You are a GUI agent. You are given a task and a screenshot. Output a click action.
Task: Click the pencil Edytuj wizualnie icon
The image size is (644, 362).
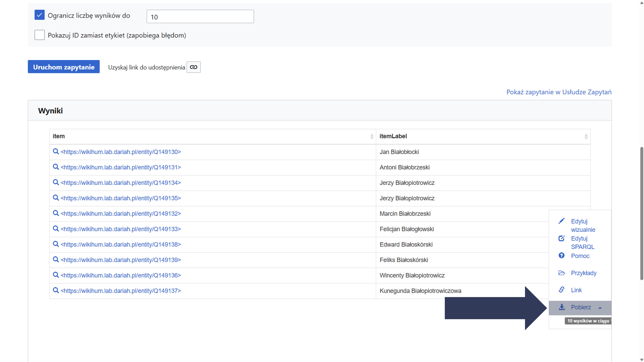(561, 221)
